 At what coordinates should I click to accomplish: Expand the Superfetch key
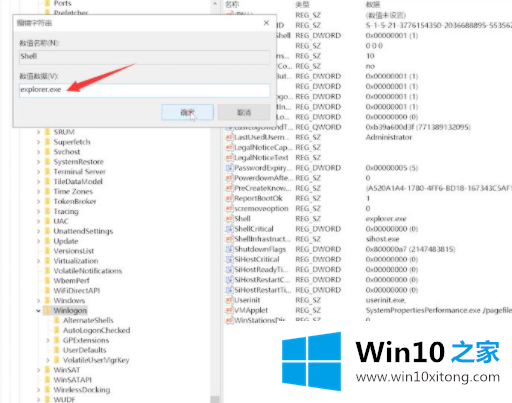[x=38, y=142]
